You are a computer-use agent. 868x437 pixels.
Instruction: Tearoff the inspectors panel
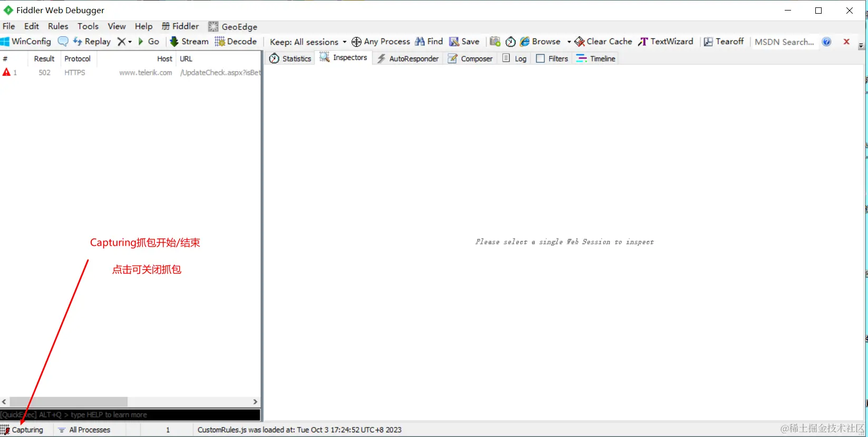click(724, 41)
